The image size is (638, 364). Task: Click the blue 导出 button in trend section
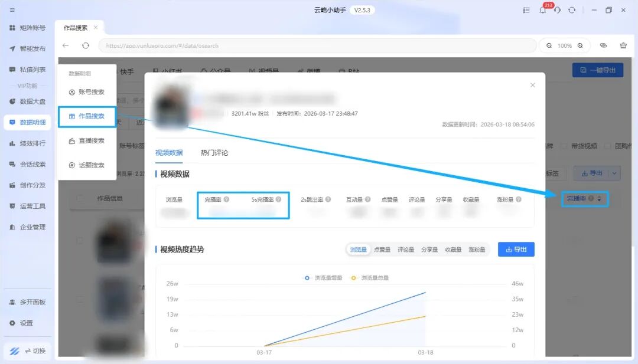tap(516, 250)
